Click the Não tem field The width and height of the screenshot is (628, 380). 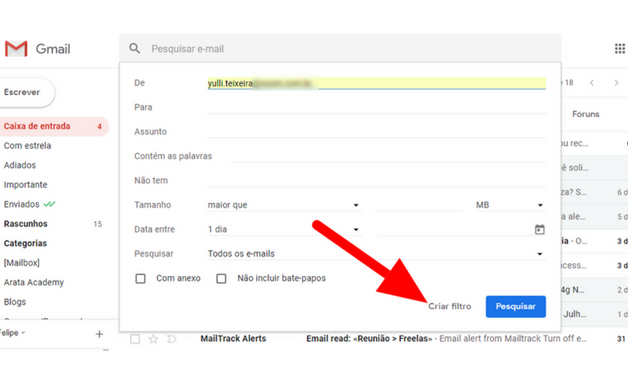tap(376, 181)
